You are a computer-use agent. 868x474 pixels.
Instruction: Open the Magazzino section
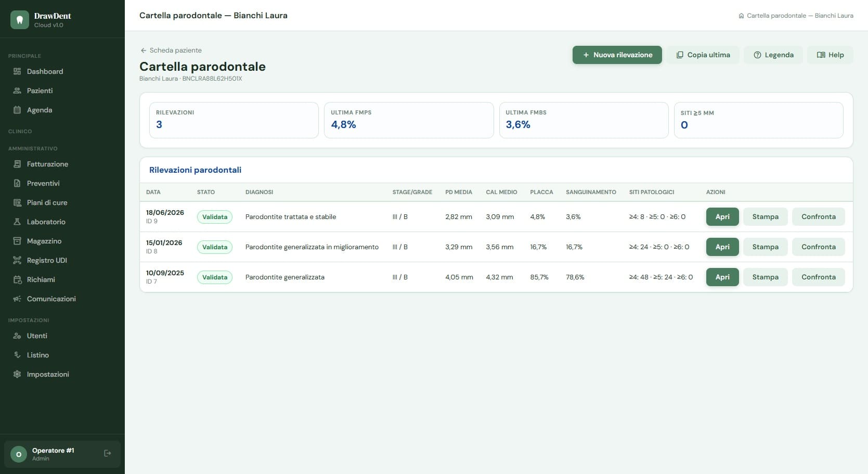click(62, 241)
